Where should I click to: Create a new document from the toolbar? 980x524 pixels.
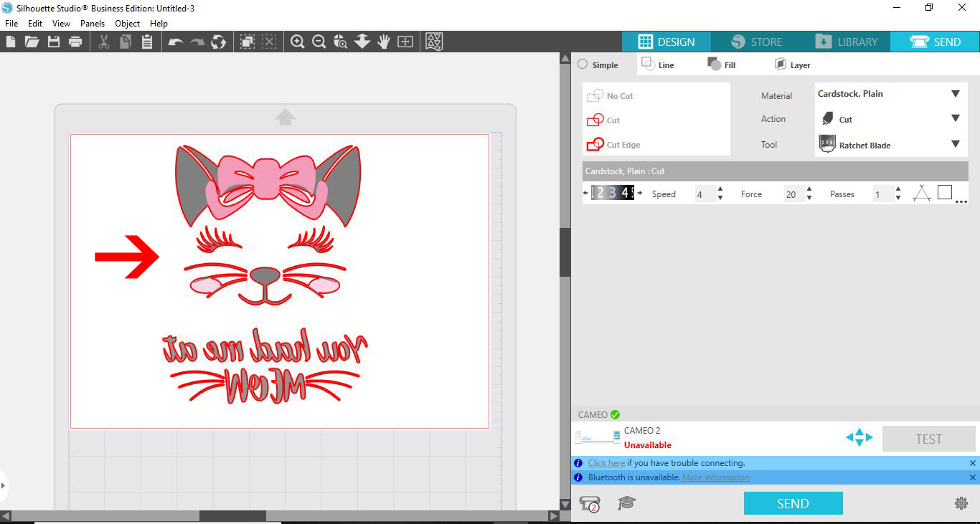(11, 42)
